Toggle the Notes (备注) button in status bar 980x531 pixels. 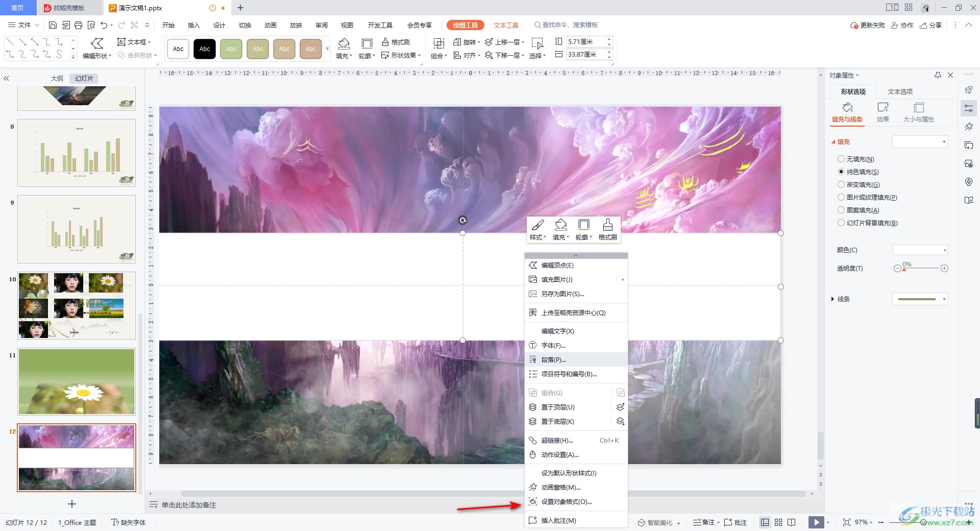pyautogui.click(x=704, y=522)
